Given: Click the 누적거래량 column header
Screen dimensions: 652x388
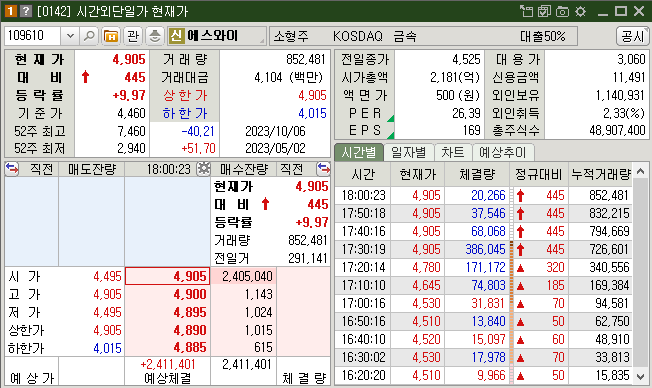Looking at the screenshot, I should pyautogui.click(x=600, y=174).
